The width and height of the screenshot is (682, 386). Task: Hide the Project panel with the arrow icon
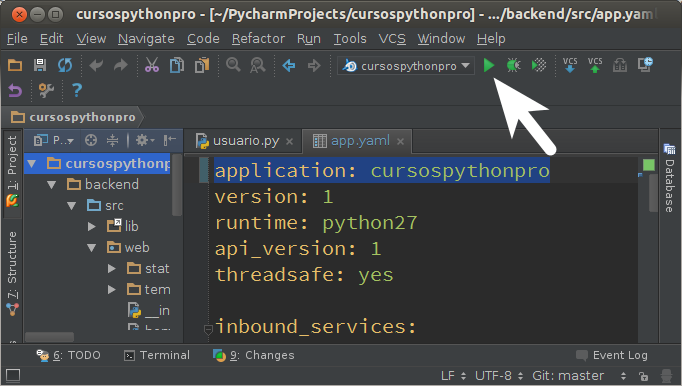[x=170, y=140]
